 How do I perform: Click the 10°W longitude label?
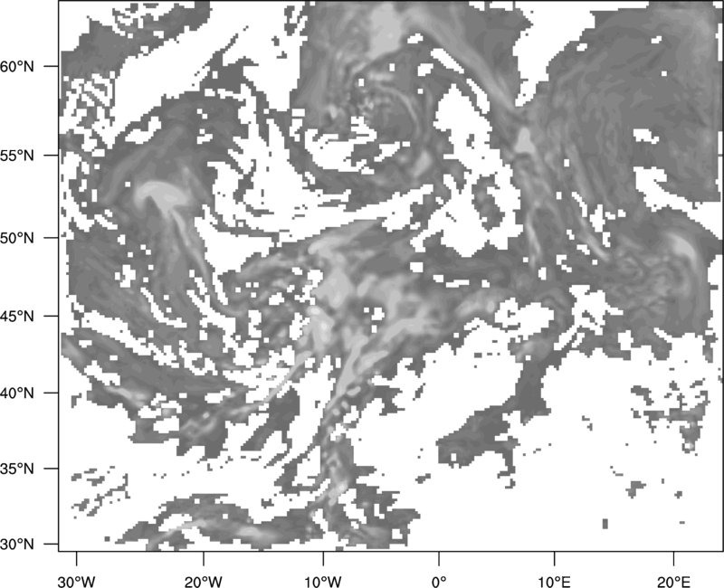[323, 582]
